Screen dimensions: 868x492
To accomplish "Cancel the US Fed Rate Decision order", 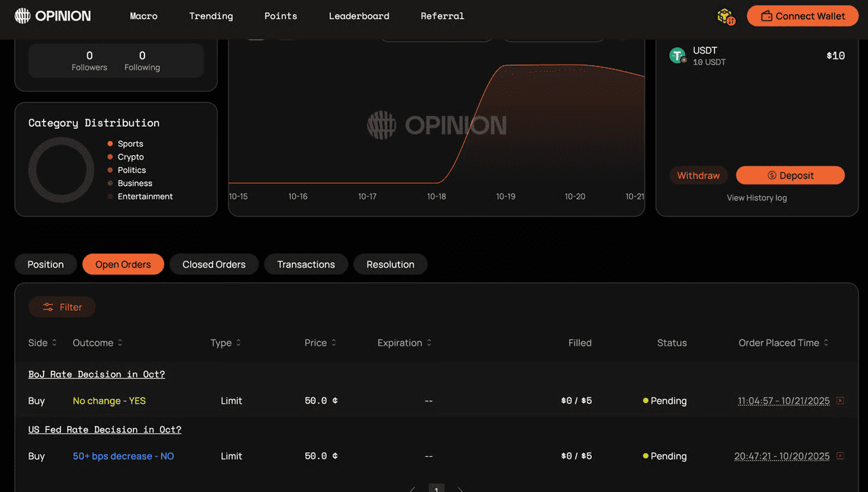I will [840, 456].
